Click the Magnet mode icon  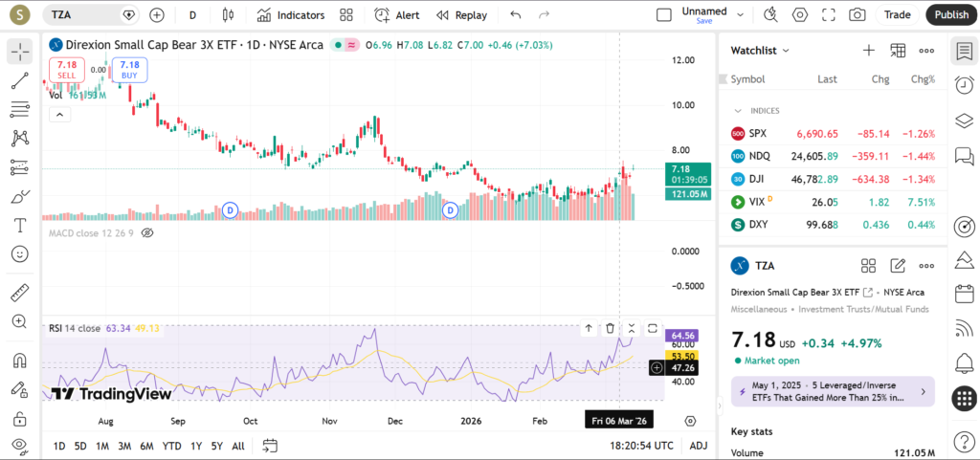coord(19,361)
